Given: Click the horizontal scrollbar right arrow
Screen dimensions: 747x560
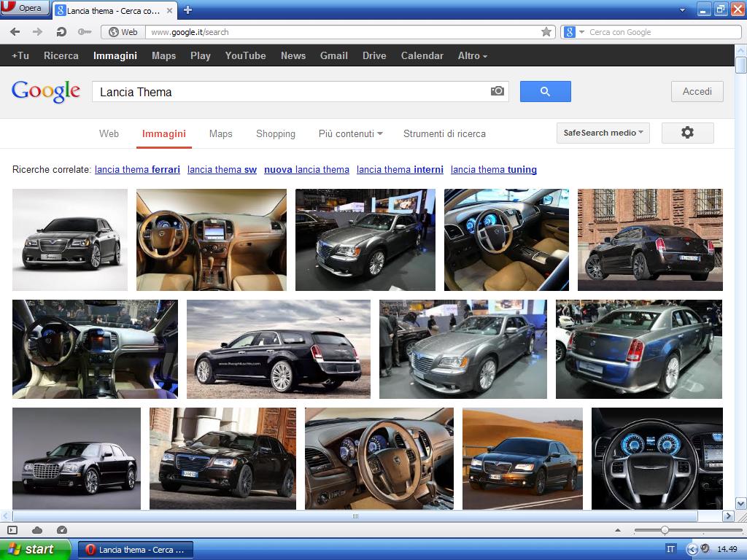Looking at the screenshot, I should [729, 516].
